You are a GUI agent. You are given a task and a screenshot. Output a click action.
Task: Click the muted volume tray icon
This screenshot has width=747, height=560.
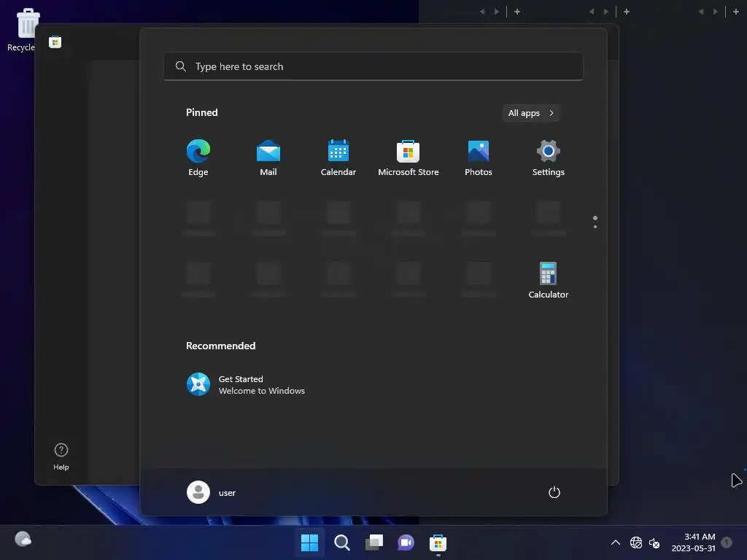[x=654, y=542]
